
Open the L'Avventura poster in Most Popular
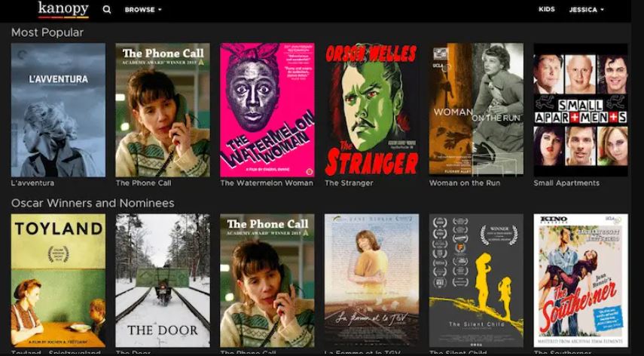58,110
